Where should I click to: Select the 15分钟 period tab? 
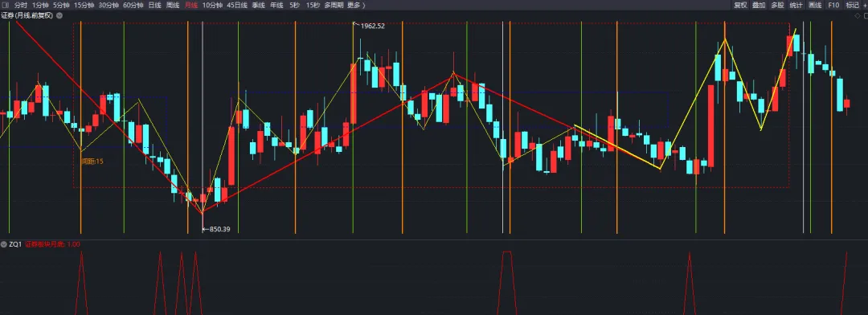click(84, 5)
